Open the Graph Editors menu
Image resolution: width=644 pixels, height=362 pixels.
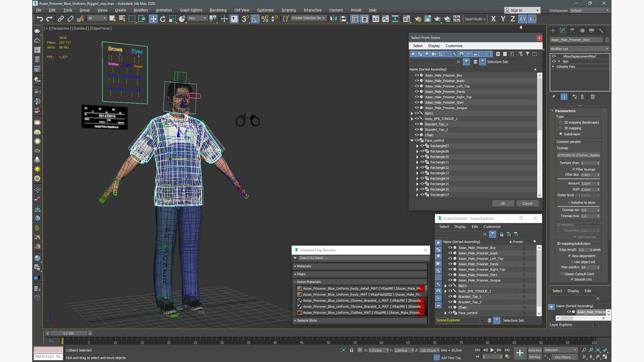click(191, 10)
